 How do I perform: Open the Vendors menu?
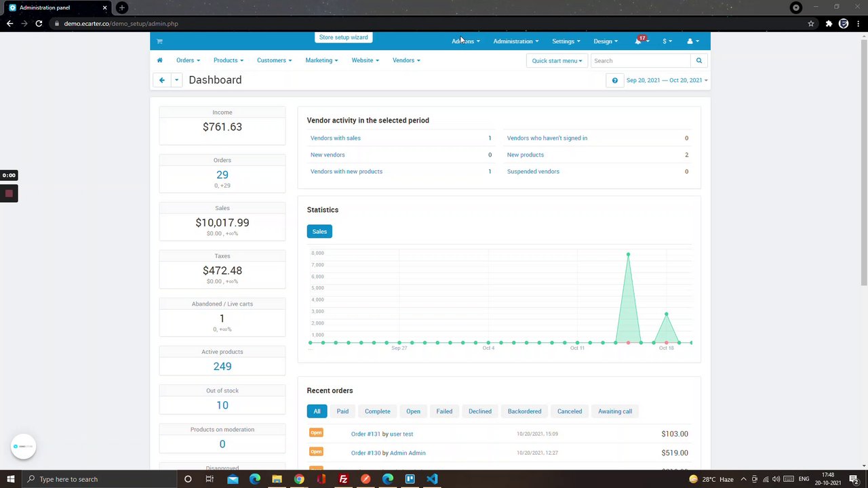pos(406,60)
